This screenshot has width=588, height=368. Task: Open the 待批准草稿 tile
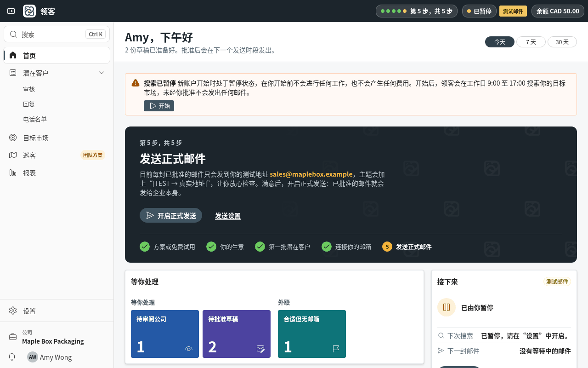(237, 334)
